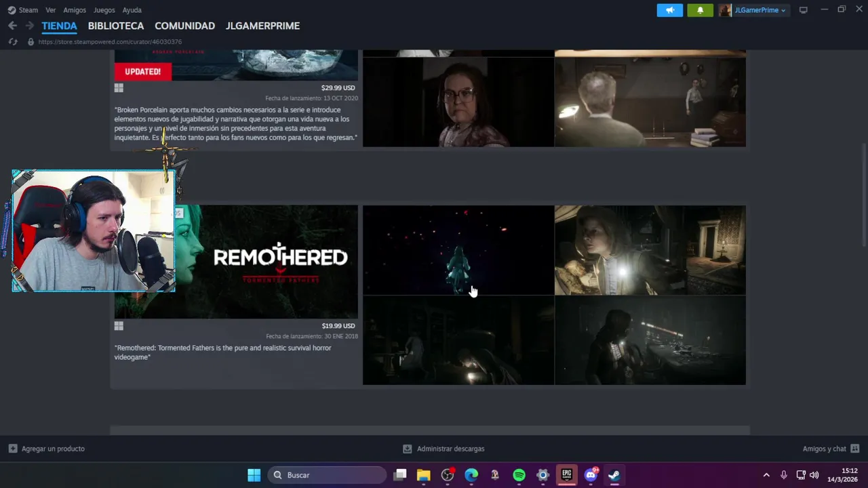Switch to Big Picture mode icon
Viewport: 868px width, 488px height.
coord(804,10)
